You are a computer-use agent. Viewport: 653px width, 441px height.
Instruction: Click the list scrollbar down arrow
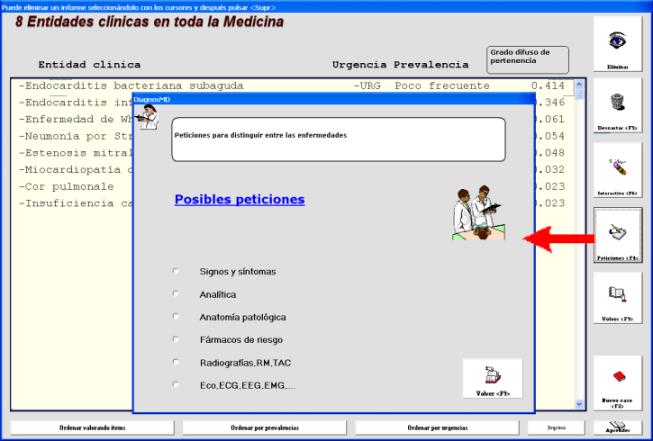579,404
